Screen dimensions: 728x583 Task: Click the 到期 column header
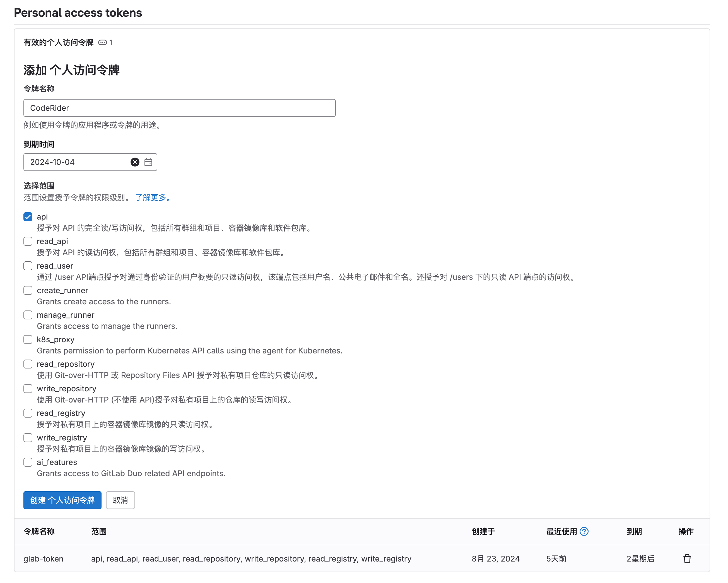pos(634,531)
